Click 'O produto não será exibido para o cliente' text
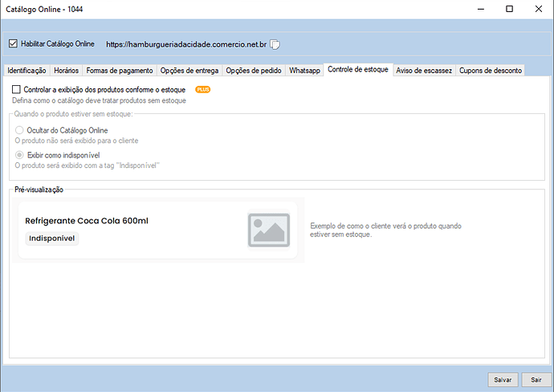The width and height of the screenshot is (554, 392). 76,141
